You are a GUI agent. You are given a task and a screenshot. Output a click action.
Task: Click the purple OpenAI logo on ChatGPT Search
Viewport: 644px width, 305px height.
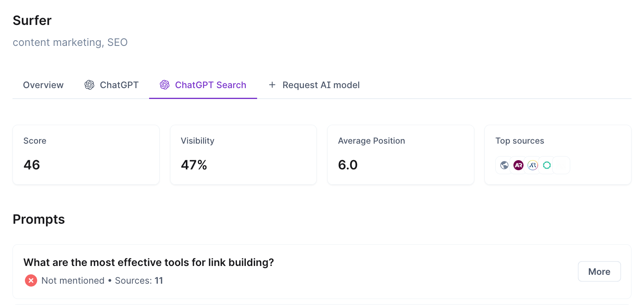click(x=165, y=85)
